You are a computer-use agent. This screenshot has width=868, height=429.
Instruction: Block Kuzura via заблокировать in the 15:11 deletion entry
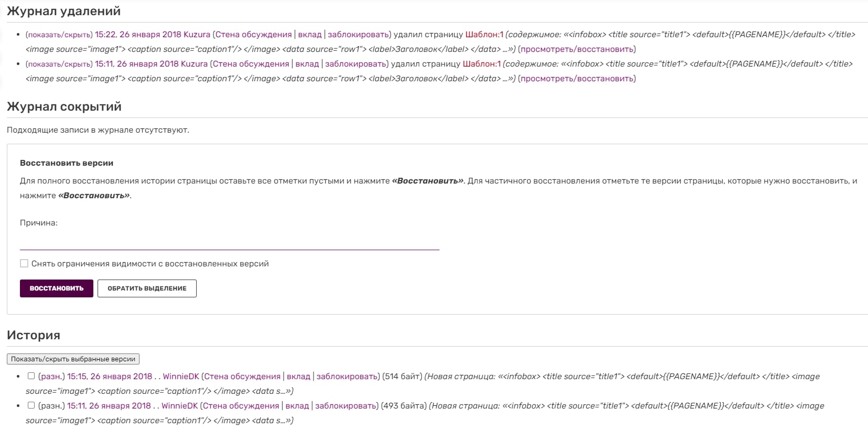(x=356, y=64)
